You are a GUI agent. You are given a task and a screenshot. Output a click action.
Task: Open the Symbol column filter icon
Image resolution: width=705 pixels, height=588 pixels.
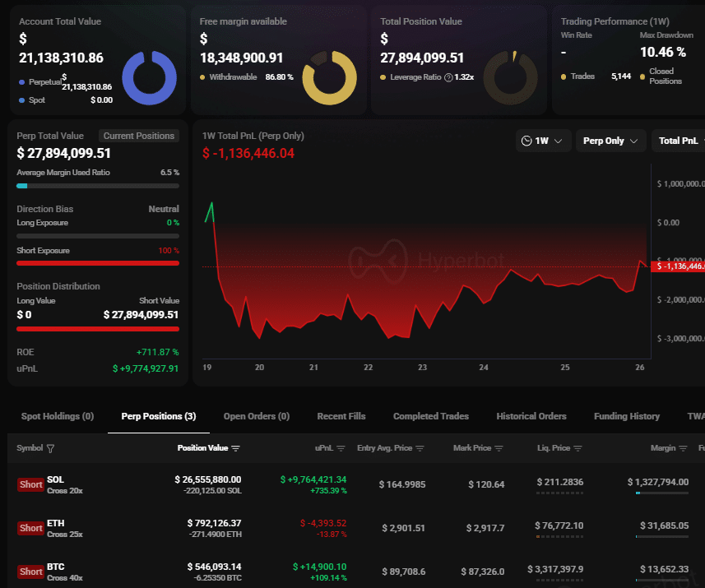[x=51, y=448]
